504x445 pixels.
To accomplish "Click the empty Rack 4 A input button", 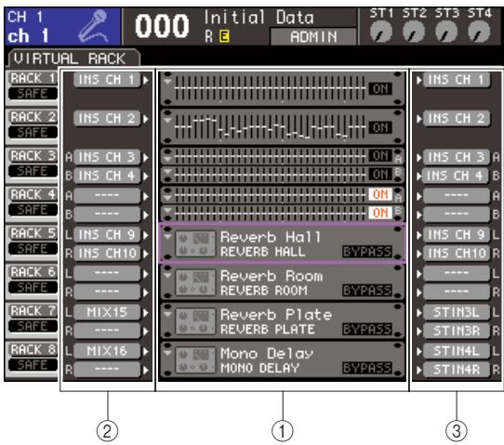I will click(x=107, y=196).
